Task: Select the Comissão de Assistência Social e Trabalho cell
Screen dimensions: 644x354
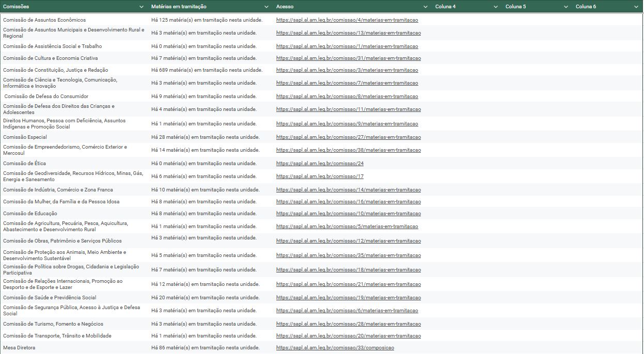Action: [74, 46]
